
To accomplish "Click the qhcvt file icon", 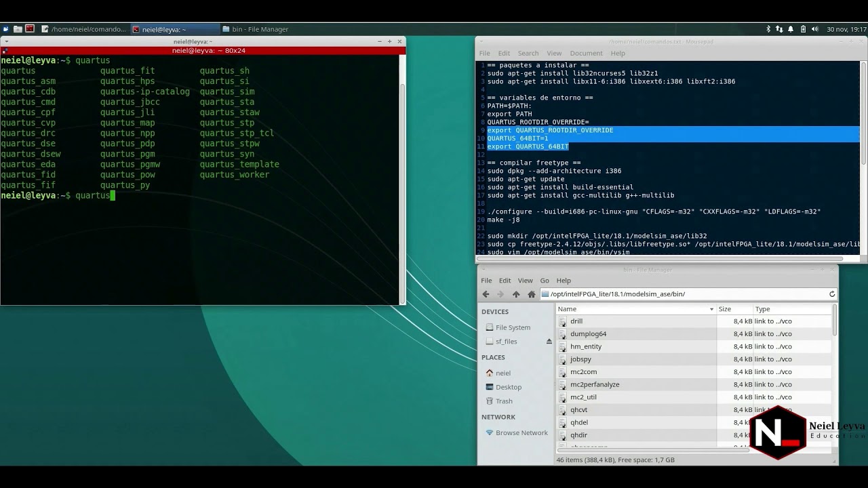I will [562, 410].
